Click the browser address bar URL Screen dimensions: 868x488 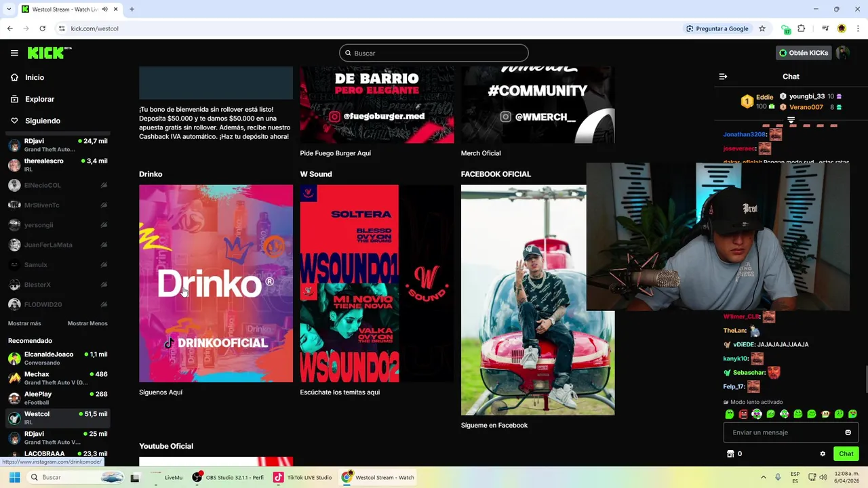coord(95,28)
